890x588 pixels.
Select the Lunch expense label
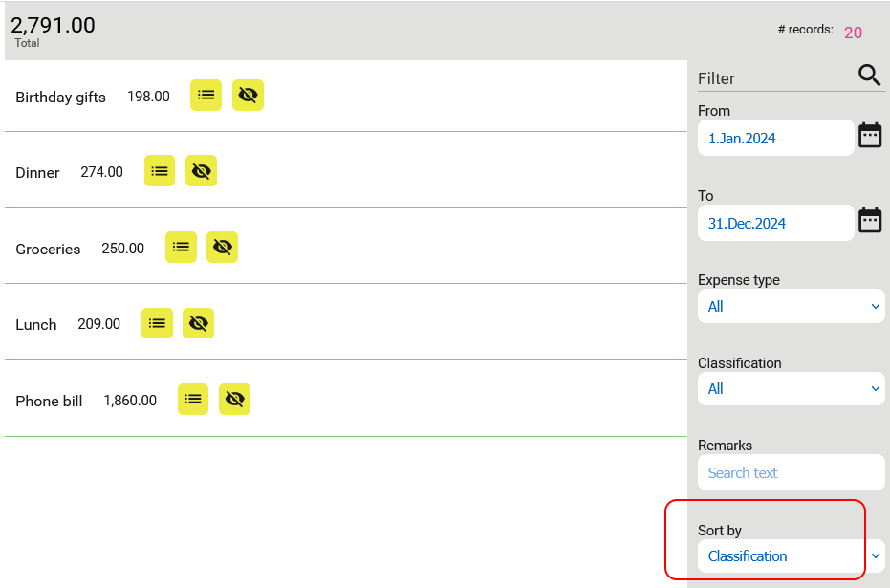tap(35, 324)
